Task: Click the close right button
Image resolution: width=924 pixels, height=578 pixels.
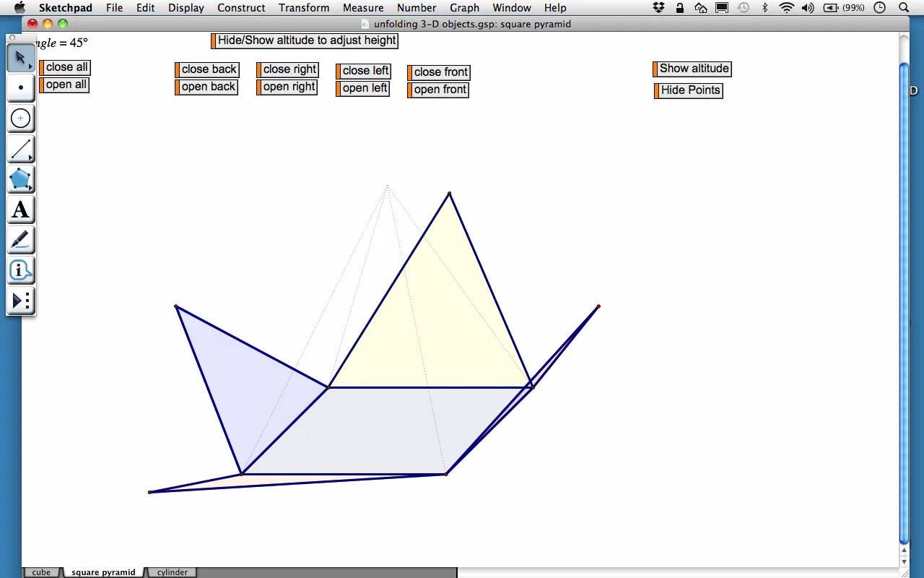Action: [288, 69]
